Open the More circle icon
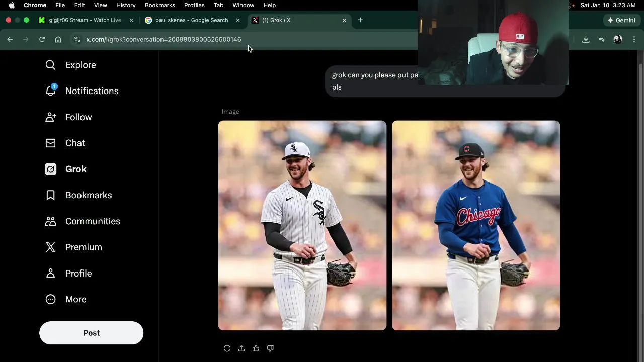This screenshot has height=362, width=644. (x=51, y=299)
